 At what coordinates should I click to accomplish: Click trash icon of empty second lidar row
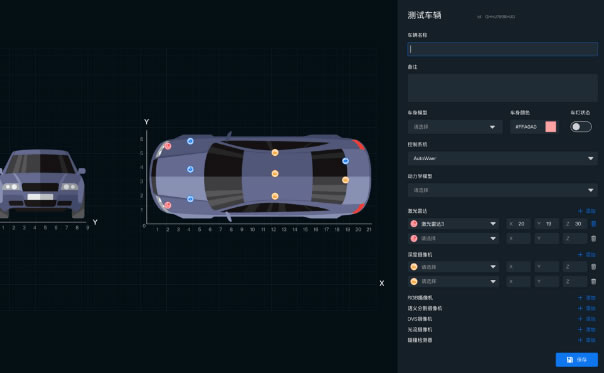pos(594,239)
